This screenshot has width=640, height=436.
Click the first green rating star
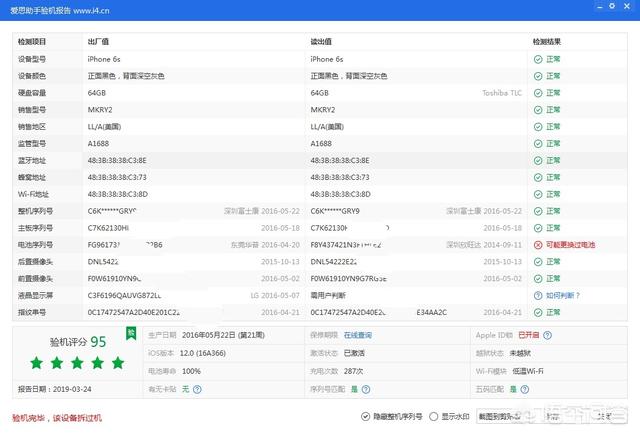click(37, 363)
